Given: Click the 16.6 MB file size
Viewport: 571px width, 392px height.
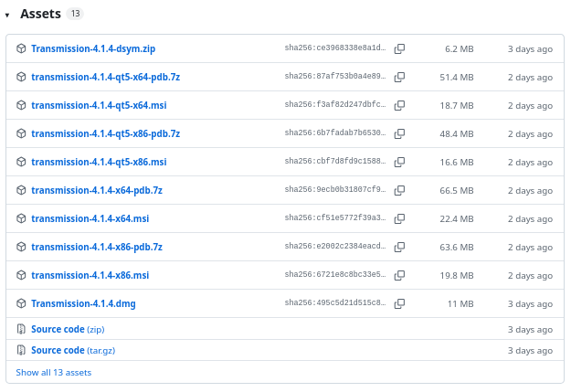Looking at the screenshot, I should (457, 162).
